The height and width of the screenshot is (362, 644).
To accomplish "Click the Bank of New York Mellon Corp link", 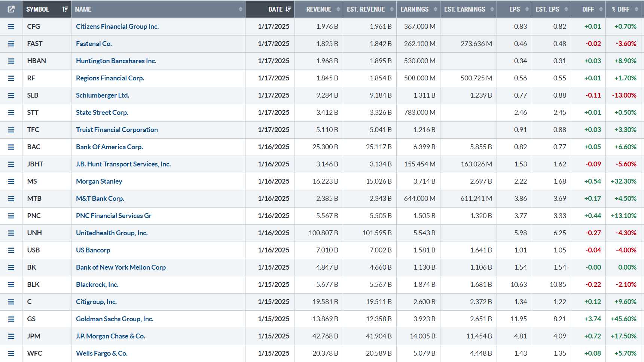I will [x=120, y=267].
